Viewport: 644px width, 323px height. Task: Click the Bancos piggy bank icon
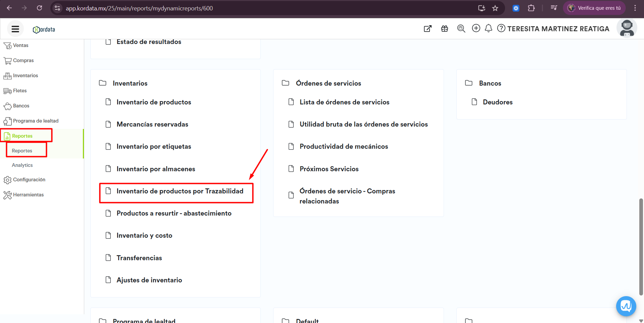pos(7,106)
